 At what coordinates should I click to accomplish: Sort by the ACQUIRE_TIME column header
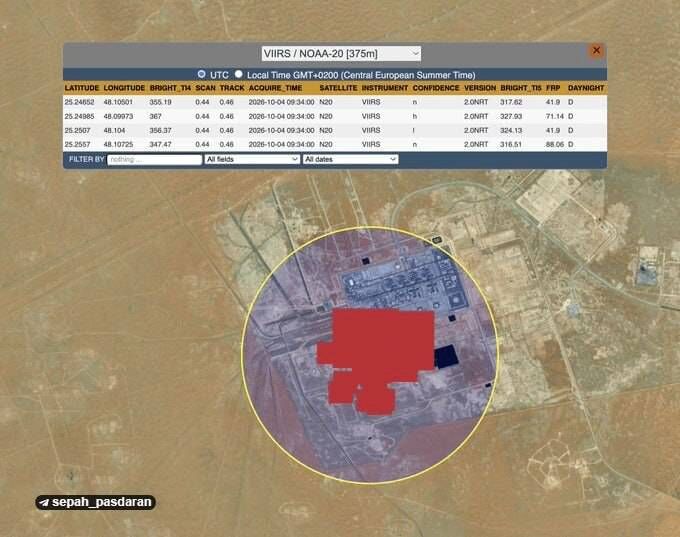tap(275, 88)
